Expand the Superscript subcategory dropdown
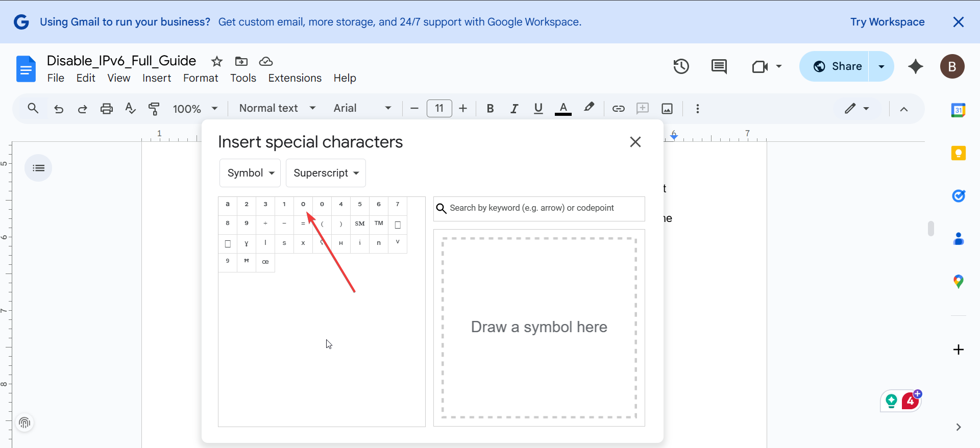Image resolution: width=980 pixels, height=448 pixels. point(326,173)
